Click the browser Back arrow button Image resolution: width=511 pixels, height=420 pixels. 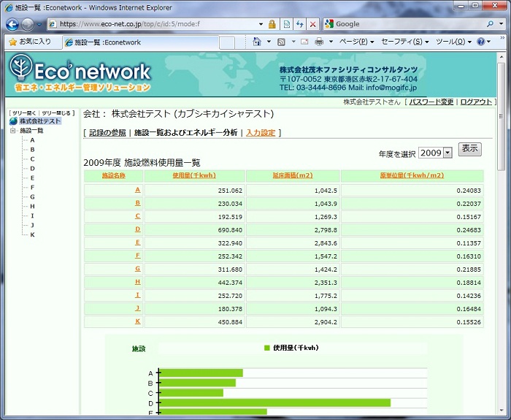(12, 24)
